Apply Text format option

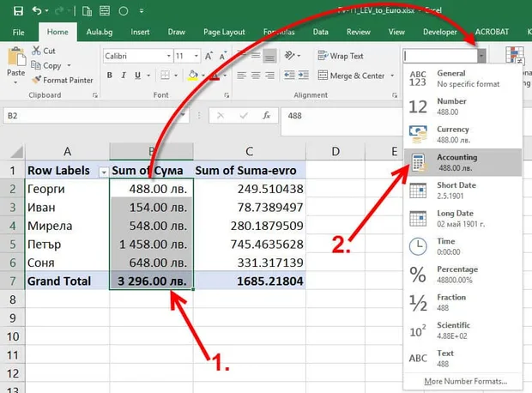coord(462,359)
